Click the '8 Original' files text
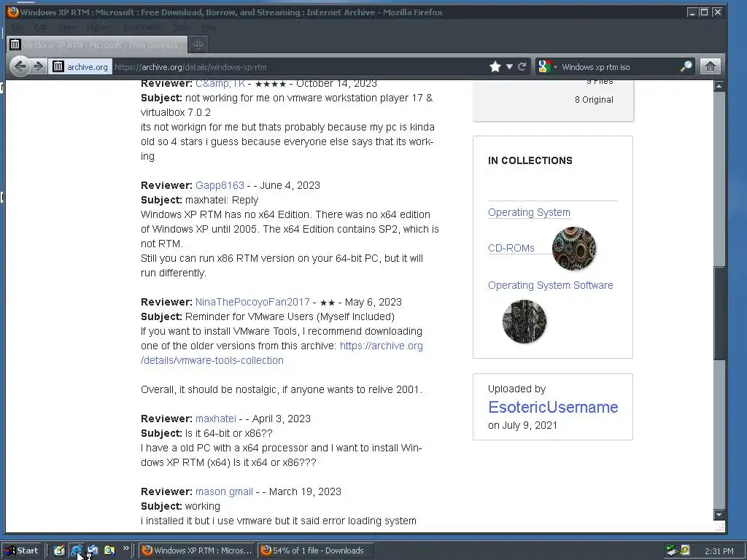 coord(594,99)
